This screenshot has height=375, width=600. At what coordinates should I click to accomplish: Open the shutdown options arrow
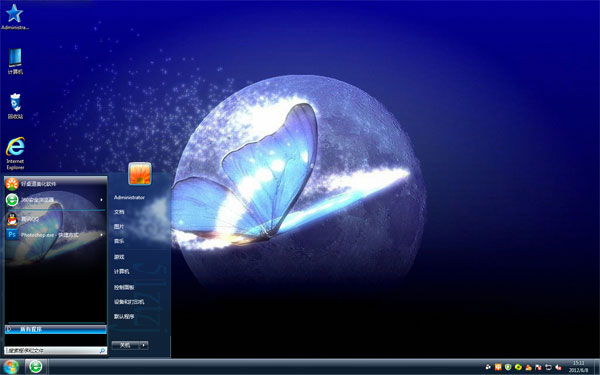point(144,345)
